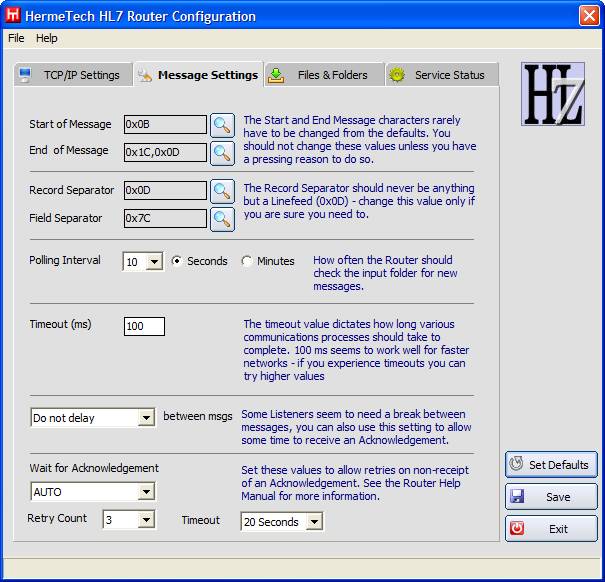The height and width of the screenshot is (582, 605).
Task: Open lookup for Record Separator value
Action: pos(222,191)
